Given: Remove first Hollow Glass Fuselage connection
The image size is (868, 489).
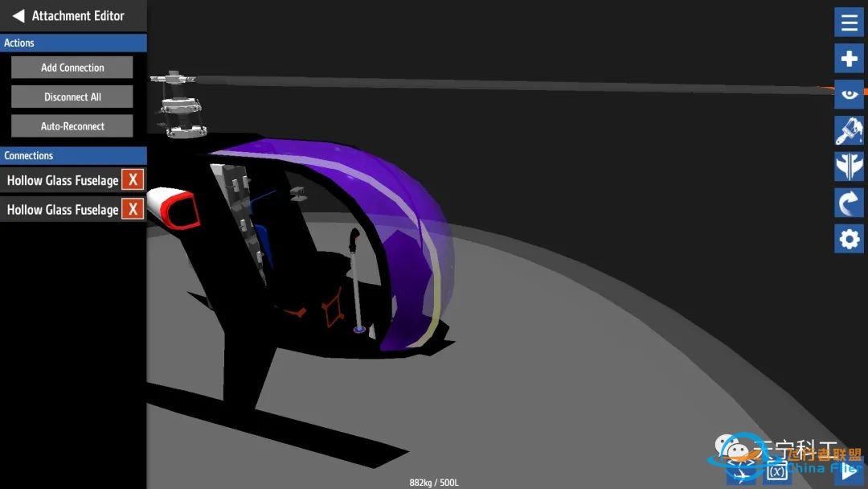Looking at the screenshot, I should tap(133, 180).
